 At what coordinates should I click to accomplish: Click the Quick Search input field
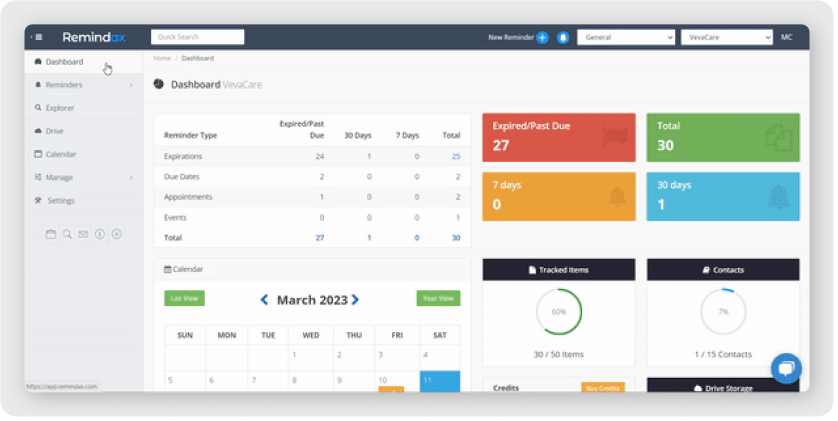point(197,37)
